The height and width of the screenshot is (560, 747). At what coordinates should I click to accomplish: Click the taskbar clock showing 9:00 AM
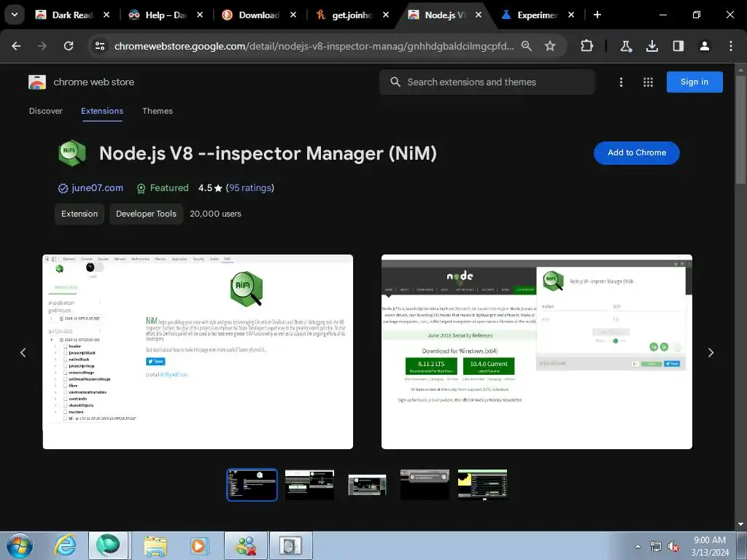pyautogui.click(x=709, y=546)
